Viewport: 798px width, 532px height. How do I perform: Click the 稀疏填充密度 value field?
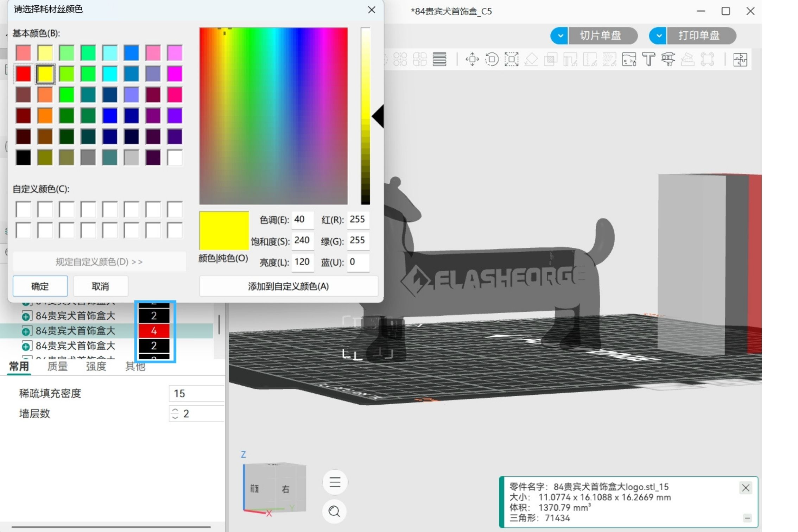pyautogui.click(x=197, y=393)
